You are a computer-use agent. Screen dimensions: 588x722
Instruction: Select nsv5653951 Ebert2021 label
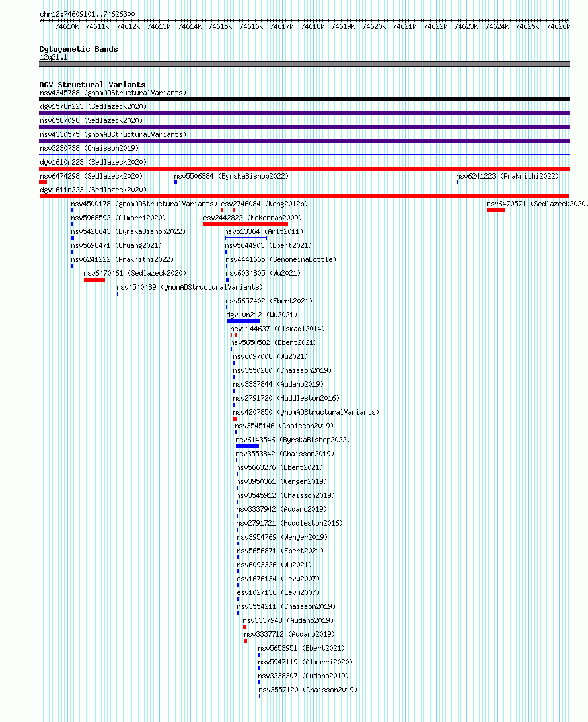(301, 648)
